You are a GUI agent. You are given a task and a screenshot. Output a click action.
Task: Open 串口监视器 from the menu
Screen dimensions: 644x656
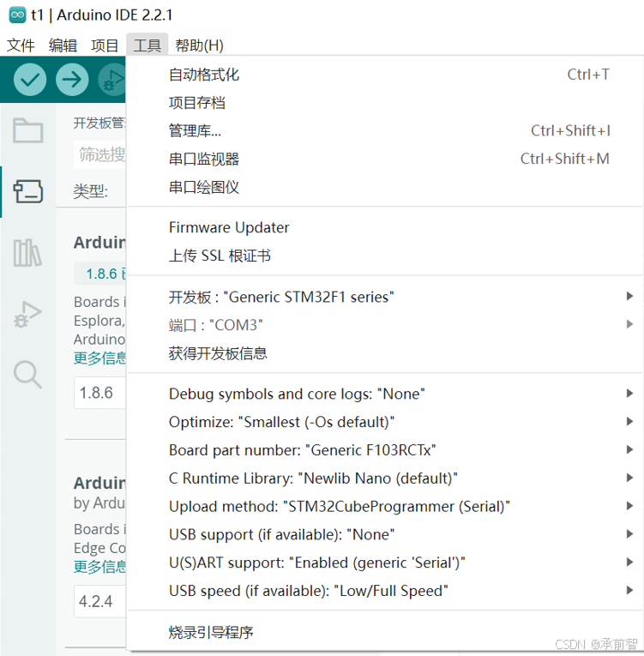pos(385,159)
